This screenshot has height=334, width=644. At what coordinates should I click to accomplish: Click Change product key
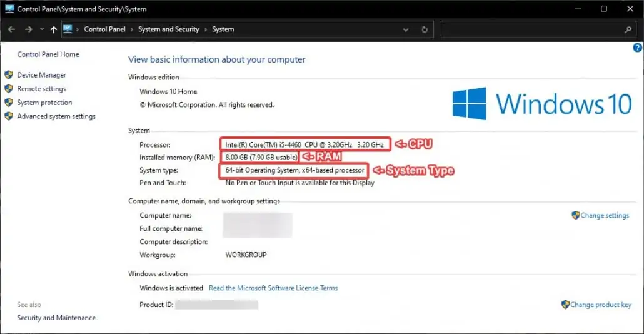point(600,305)
